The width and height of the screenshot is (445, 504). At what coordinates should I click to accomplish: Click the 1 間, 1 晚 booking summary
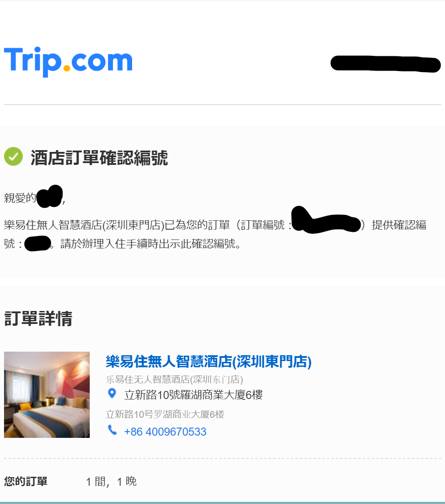tap(111, 482)
